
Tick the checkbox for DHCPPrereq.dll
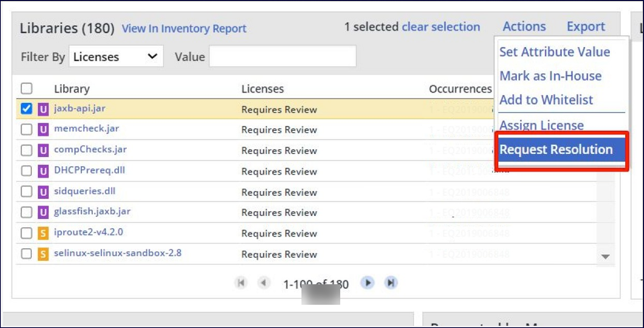[x=26, y=171]
